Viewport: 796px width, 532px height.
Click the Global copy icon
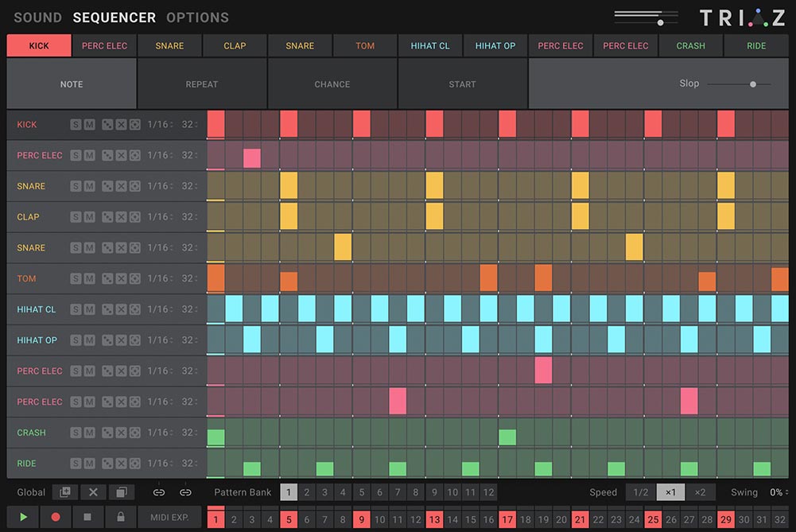point(122,492)
